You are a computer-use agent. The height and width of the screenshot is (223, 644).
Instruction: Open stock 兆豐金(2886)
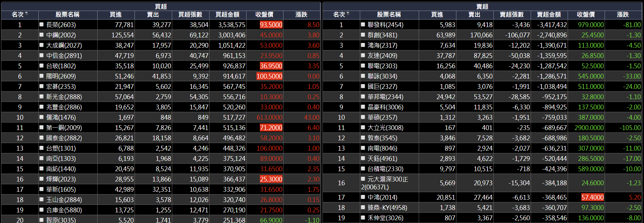point(64,107)
